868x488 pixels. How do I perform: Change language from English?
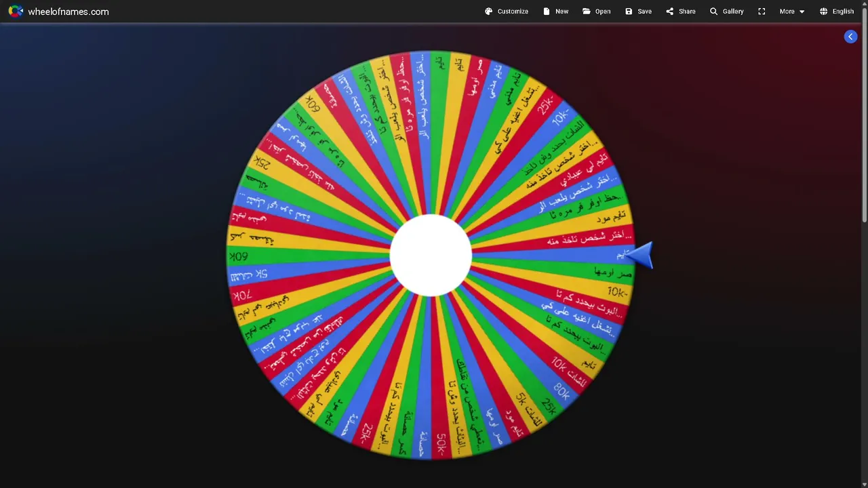(x=836, y=12)
